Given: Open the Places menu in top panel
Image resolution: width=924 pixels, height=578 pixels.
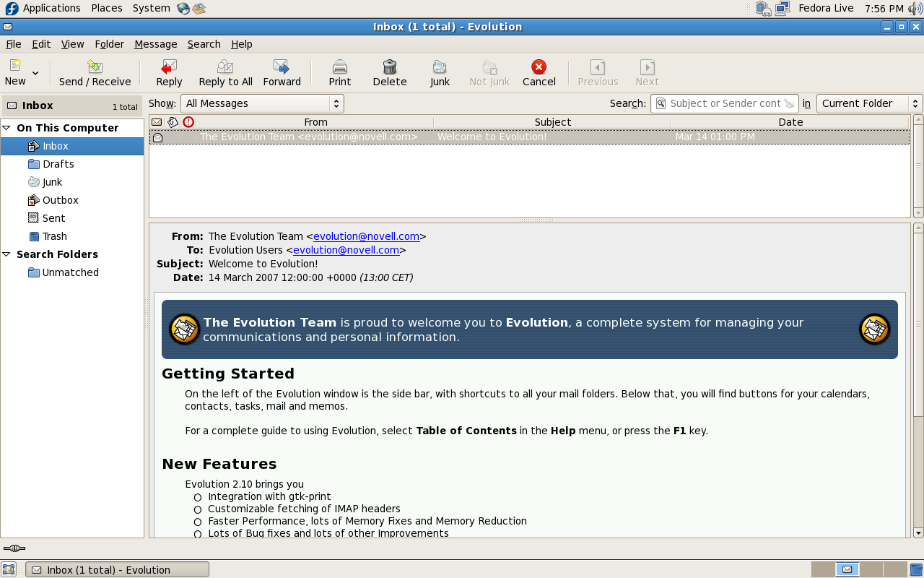Looking at the screenshot, I should (x=107, y=8).
